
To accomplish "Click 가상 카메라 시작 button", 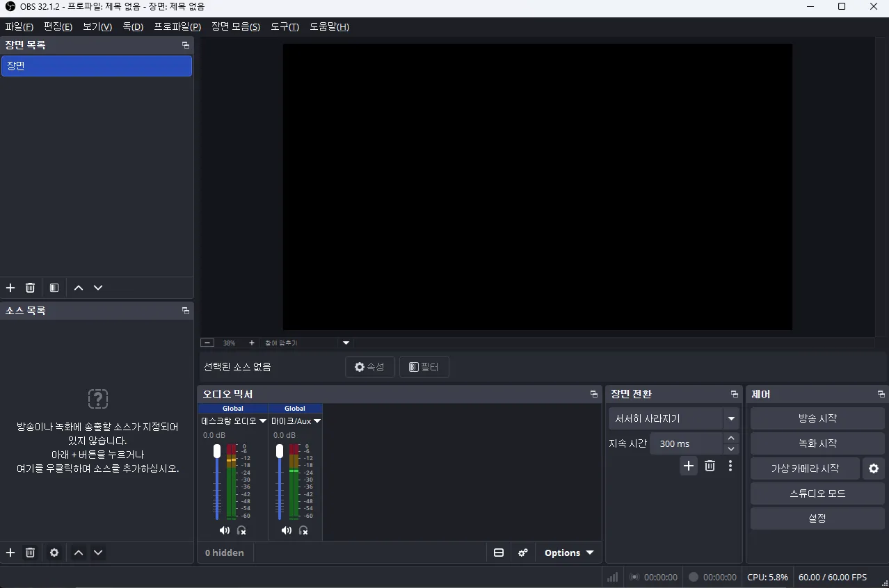I will click(805, 468).
